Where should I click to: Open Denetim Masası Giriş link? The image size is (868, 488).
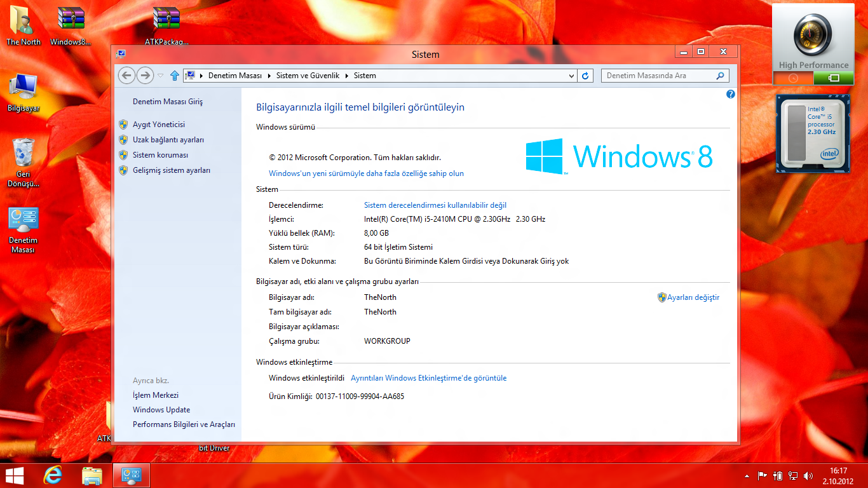(x=168, y=102)
